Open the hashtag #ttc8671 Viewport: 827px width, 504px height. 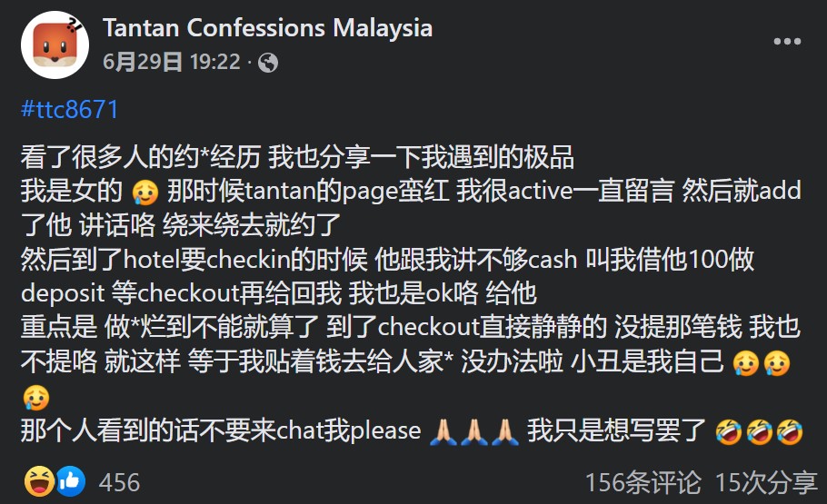coord(70,110)
